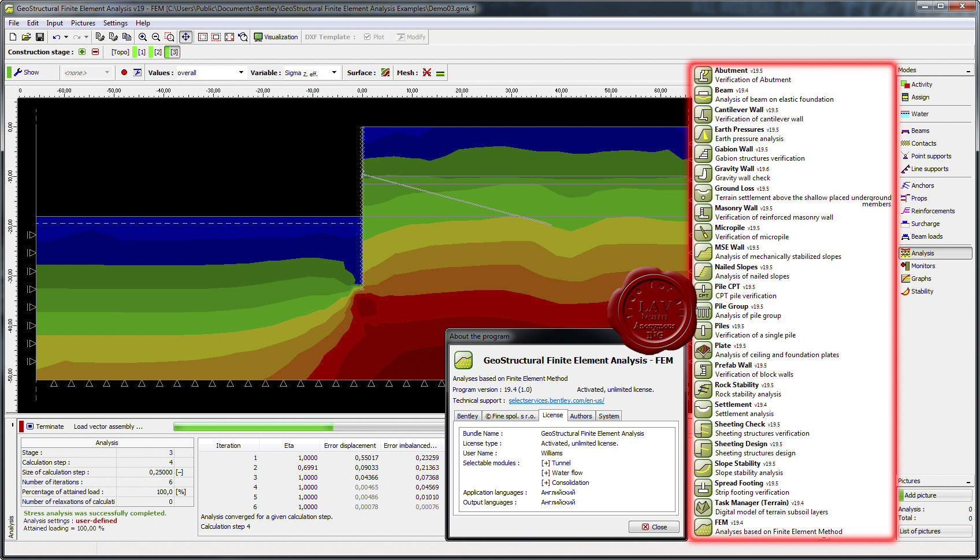The image size is (980, 560).
Task: Open Surcharge mode
Action: [x=920, y=224]
